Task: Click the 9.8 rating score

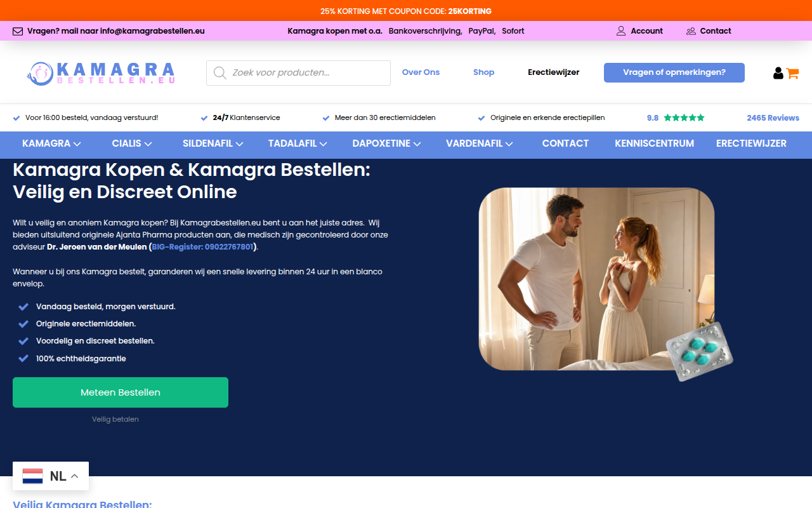Action: click(653, 118)
